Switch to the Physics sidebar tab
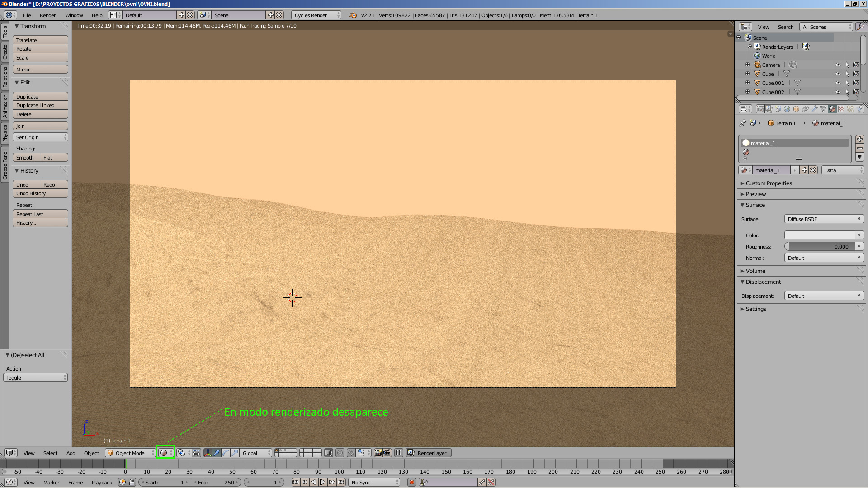This screenshot has width=868, height=488. coord(5,133)
